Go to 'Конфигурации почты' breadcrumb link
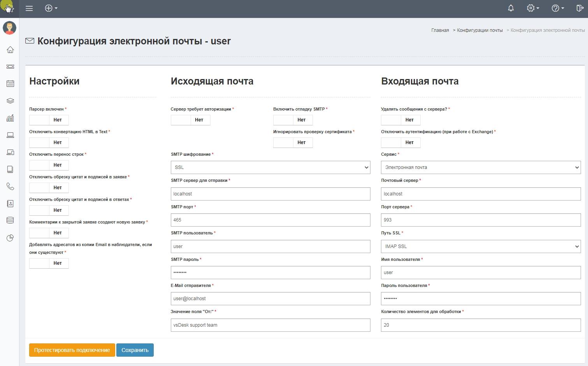 479,30
